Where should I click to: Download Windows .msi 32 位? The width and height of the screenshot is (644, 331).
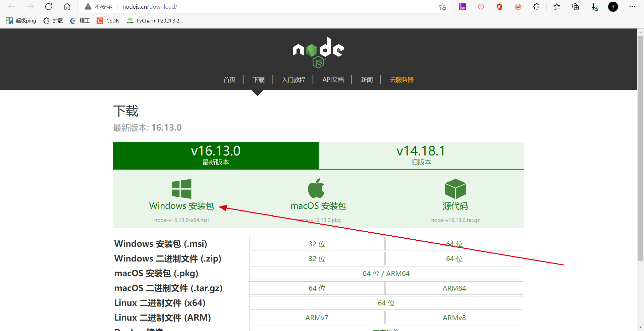tap(317, 244)
